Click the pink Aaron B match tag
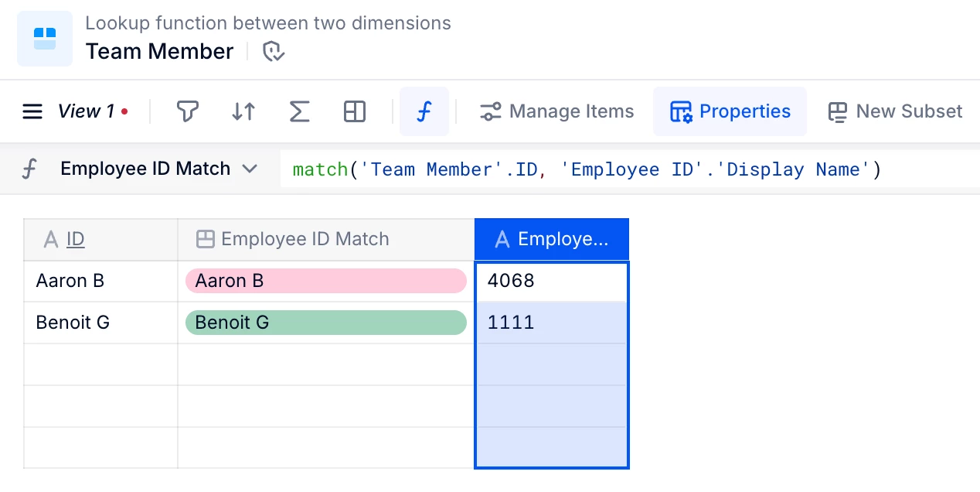Viewport: 980px width, 492px height. (326, 281)
